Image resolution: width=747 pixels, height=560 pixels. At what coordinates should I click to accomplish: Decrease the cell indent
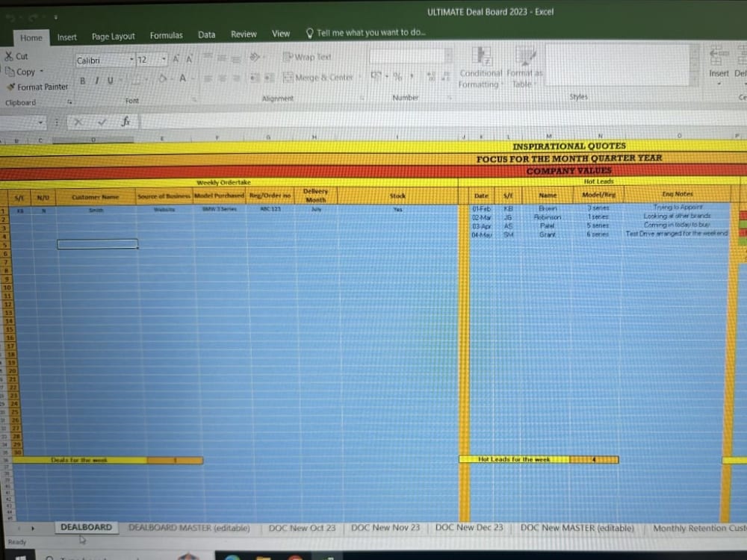pos(255,77)
